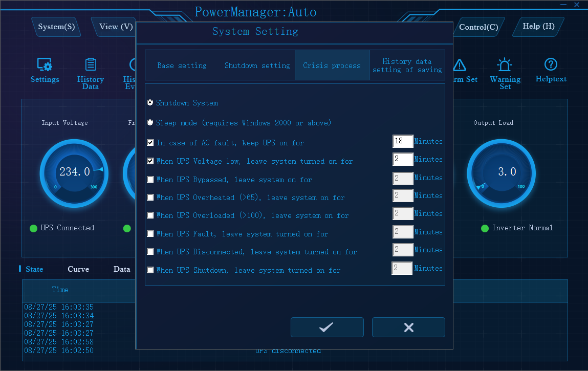This screenshot has height=371, width=588.
Task: Select Sleep mode radio option
Action: click(x=150, y=123)
